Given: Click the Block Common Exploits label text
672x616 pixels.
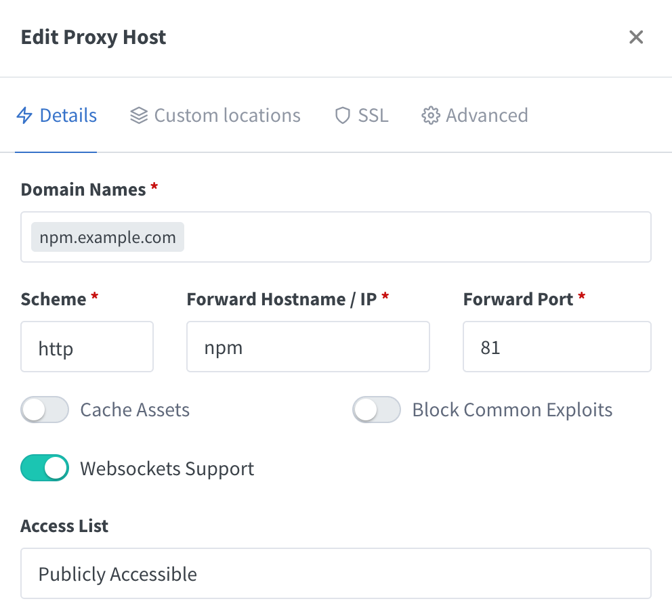Looking at the screenshot, I should [x=512, y=410].
